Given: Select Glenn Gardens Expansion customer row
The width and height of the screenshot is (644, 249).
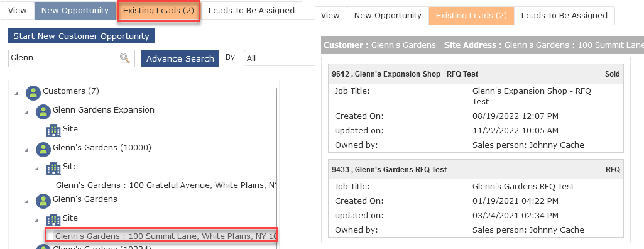Looking at the screenshot, I should click(104, 110).
